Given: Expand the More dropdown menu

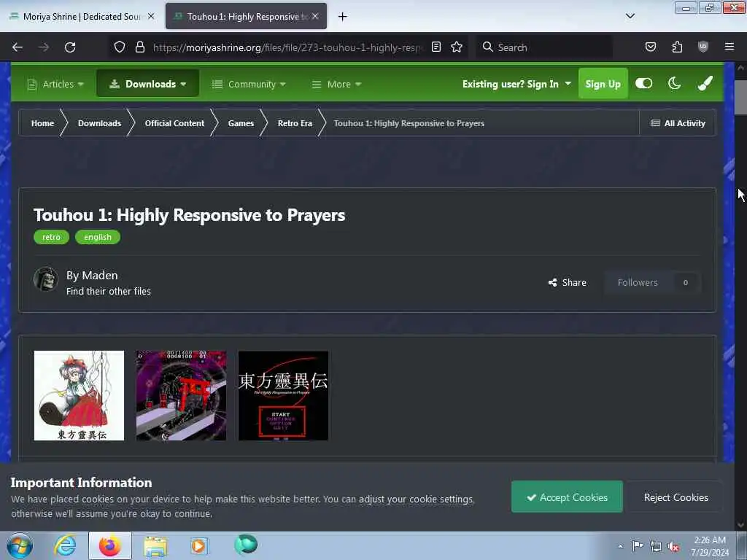Looking at the screenshot, I should coord(336,85).
